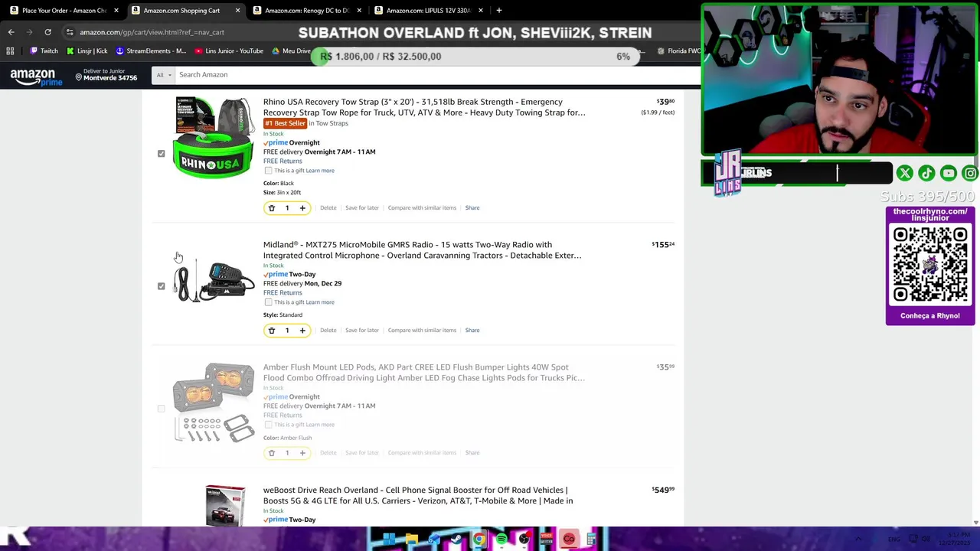The image size is (980, 551).
Task: Open File Explorer from taskbar
Action: pos(411,539)
